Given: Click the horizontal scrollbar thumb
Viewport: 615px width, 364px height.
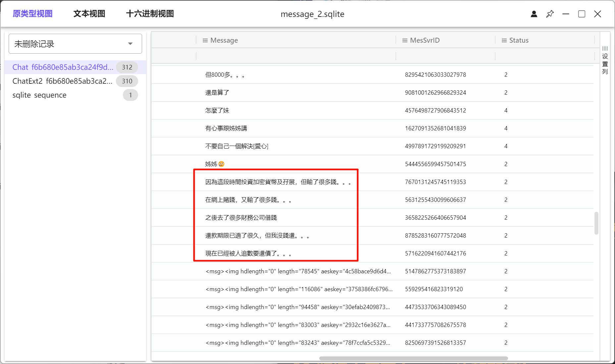Looking at the screenshot, I should [x=413, y=358].
